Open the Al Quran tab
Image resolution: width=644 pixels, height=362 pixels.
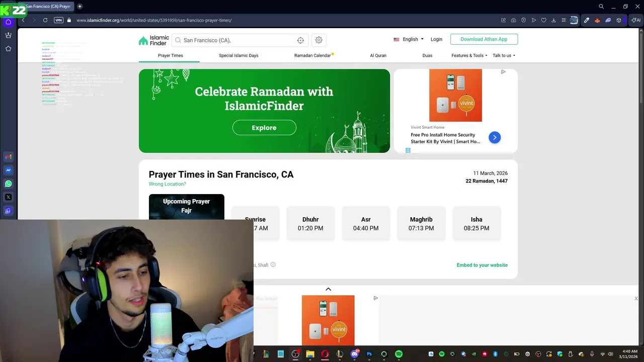378,55
